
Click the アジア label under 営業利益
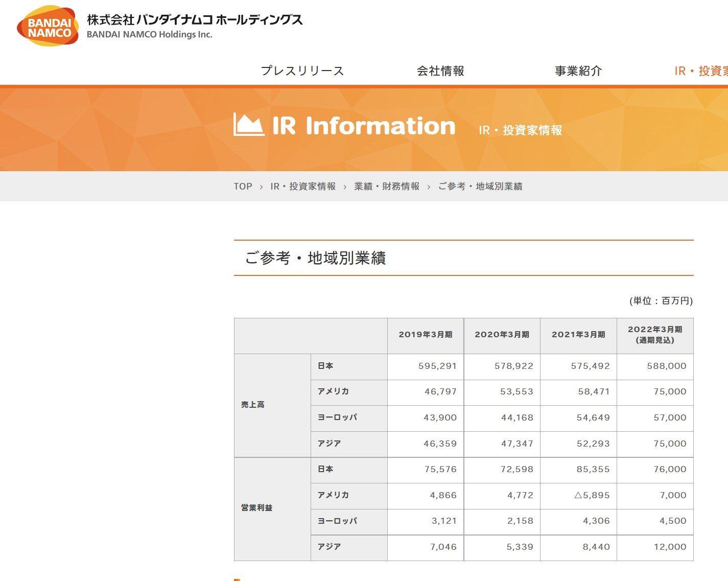tap(329, 547)
